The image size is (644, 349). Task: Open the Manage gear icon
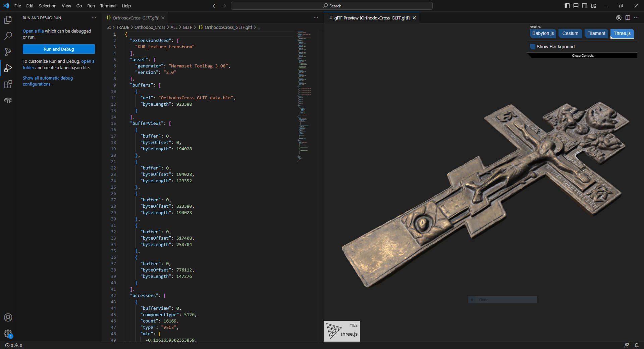pyautogui.click(x=8, y=333)
